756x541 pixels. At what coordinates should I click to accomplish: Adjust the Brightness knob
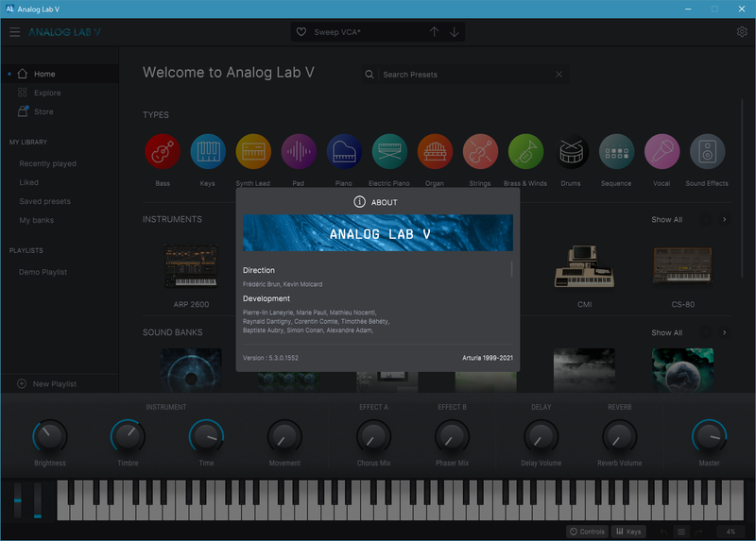50,436
